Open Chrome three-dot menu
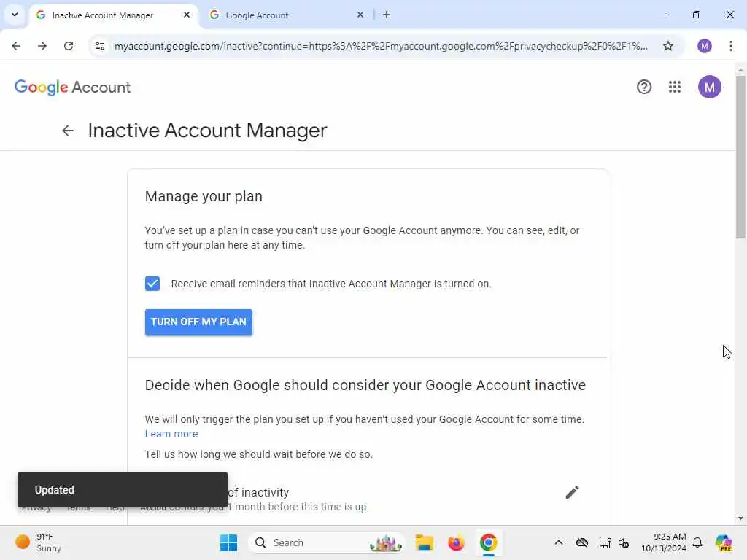 (x=731, y=46)
